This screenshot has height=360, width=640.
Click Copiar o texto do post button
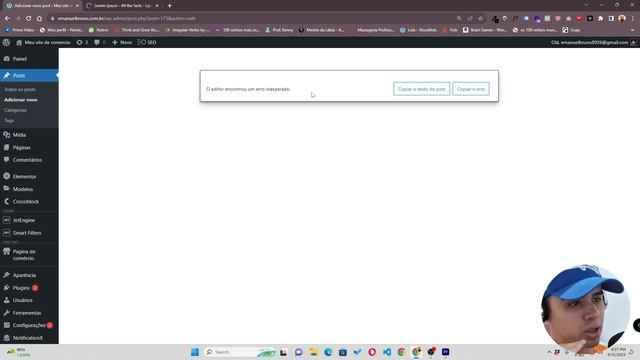[x=422, y=89]
